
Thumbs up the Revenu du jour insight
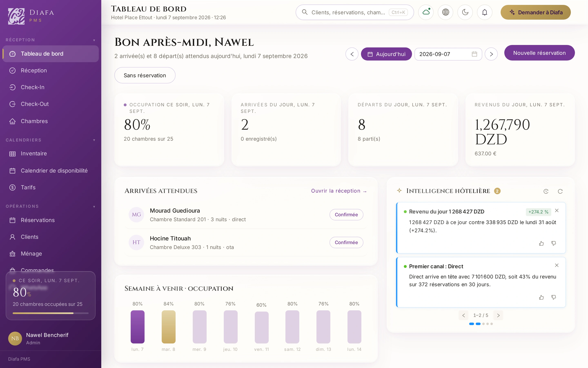(x=541, y=243)
